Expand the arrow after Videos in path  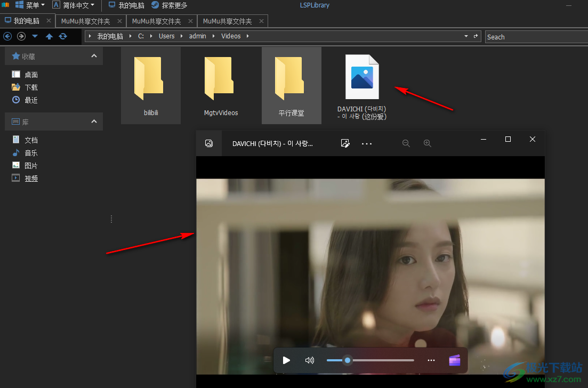click(247, 36)
